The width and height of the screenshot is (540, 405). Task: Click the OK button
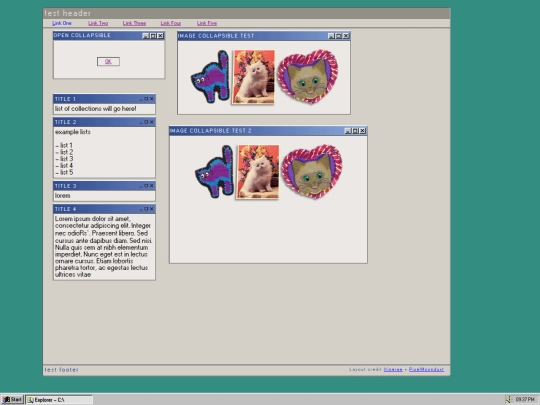(x=108, y=62)
